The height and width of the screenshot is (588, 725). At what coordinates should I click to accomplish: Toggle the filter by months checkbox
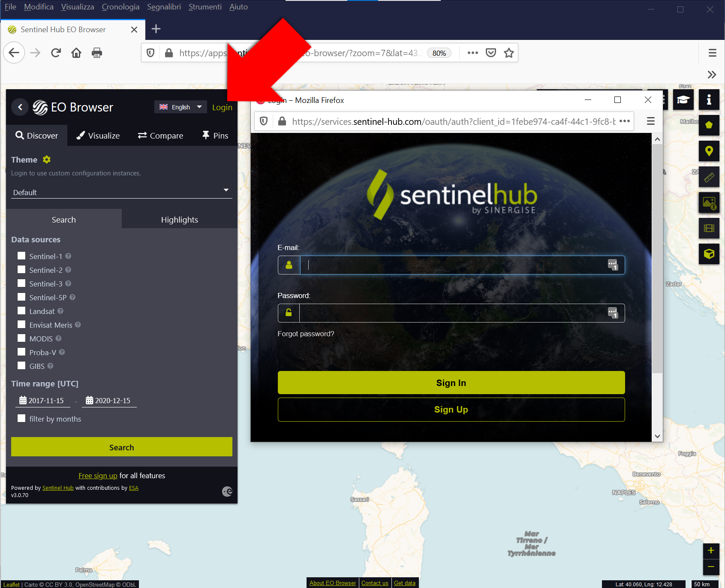click(x=21, y=419)
